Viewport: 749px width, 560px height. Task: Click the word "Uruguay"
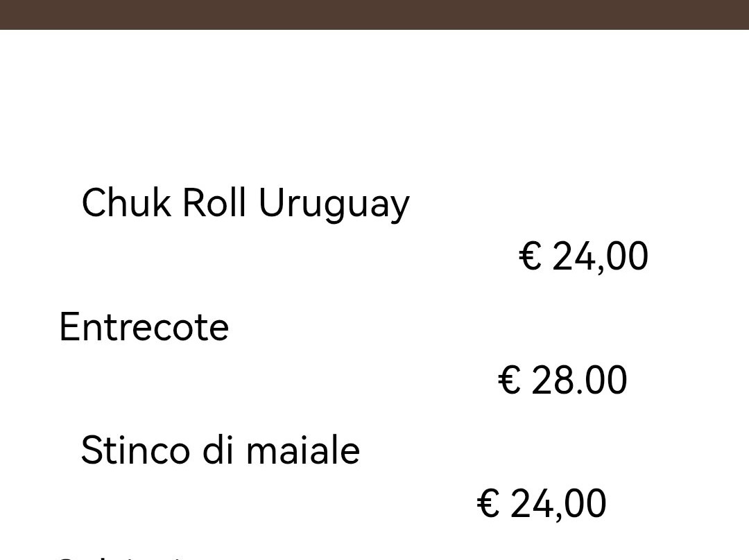coord(334,205)
